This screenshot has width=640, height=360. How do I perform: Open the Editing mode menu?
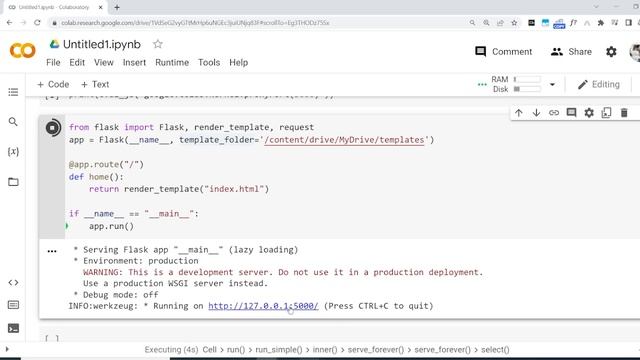click(598, 84)
